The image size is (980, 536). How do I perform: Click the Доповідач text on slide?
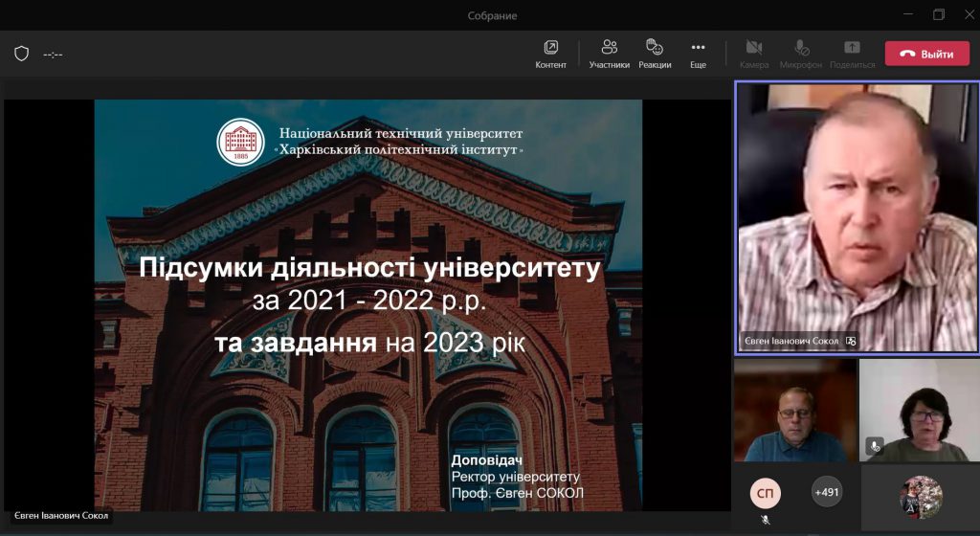click(x=487, y=459)
